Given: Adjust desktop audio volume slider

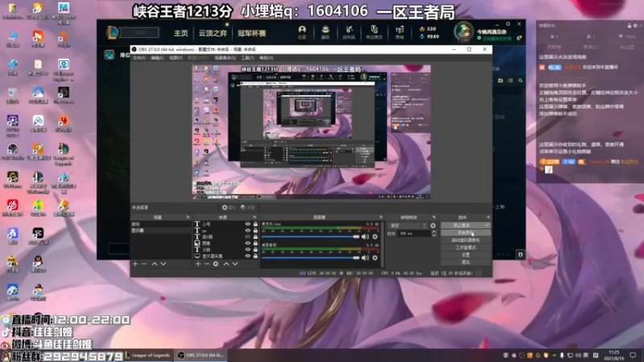Looking at the screenshot, I should (311, 257).
